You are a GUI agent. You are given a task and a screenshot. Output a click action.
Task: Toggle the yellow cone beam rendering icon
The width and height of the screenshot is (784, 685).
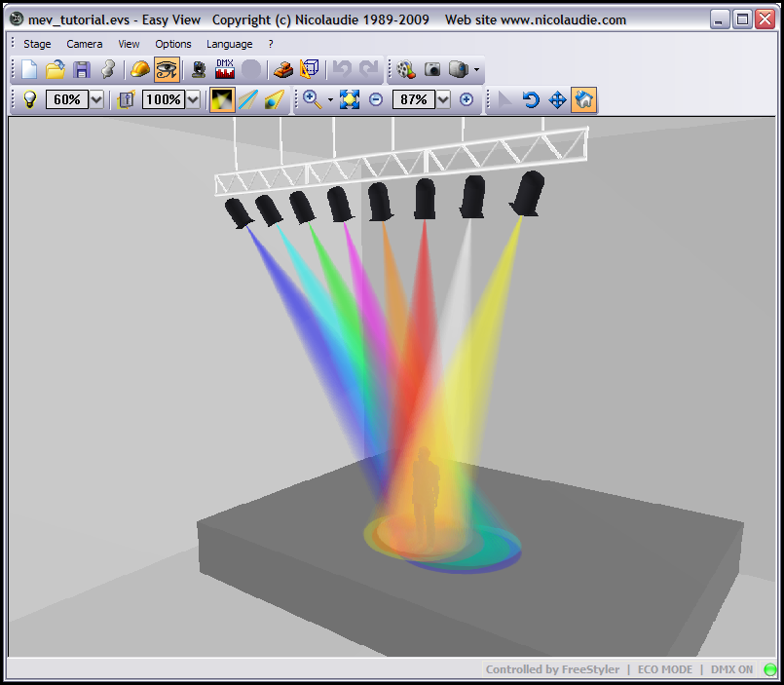point(275,99)
